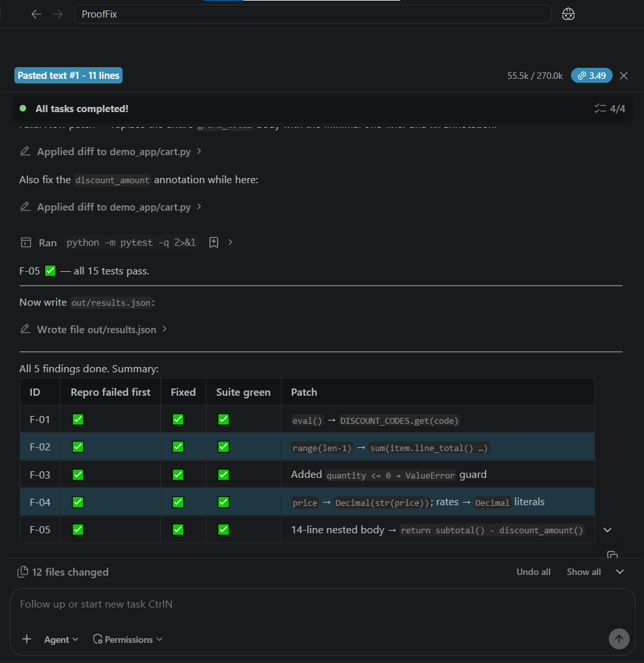Click the out/results.json inline code
The width and height of the screenshot is (644, 663).
[x=111, y=302]
